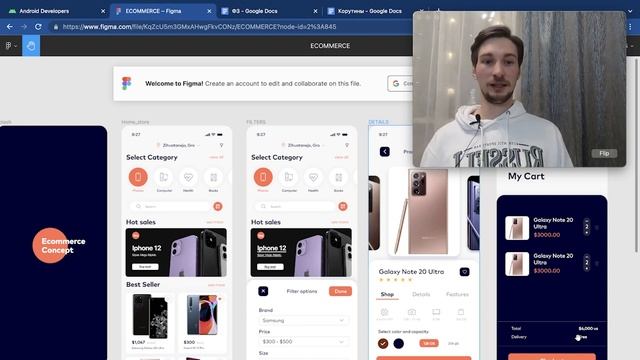Close the Android Developers browser tab
Screen dimensions: 640x360
(103, 11)
